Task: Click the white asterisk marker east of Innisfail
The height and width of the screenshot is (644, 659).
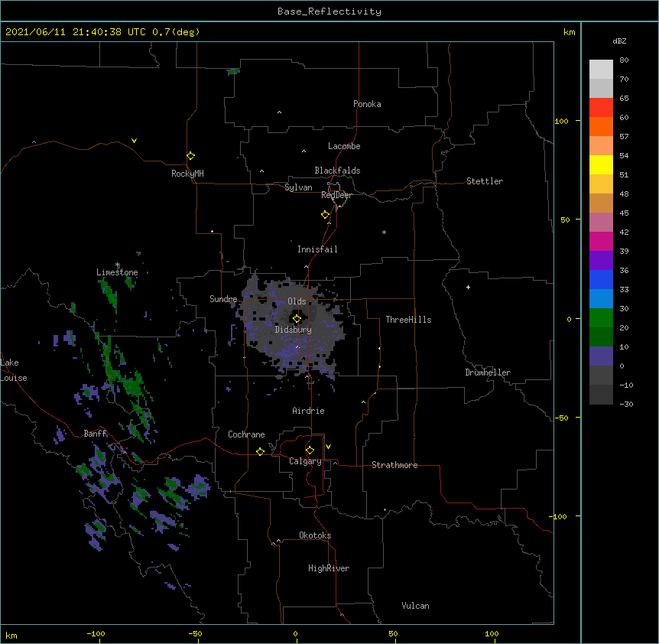Action: 384,232
